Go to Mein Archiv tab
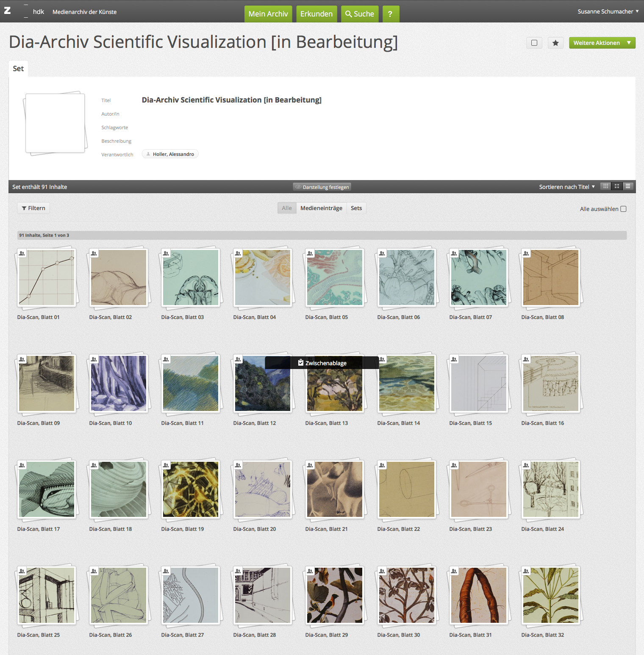Screen dimensions: 644x655 [x=268, y=14]
